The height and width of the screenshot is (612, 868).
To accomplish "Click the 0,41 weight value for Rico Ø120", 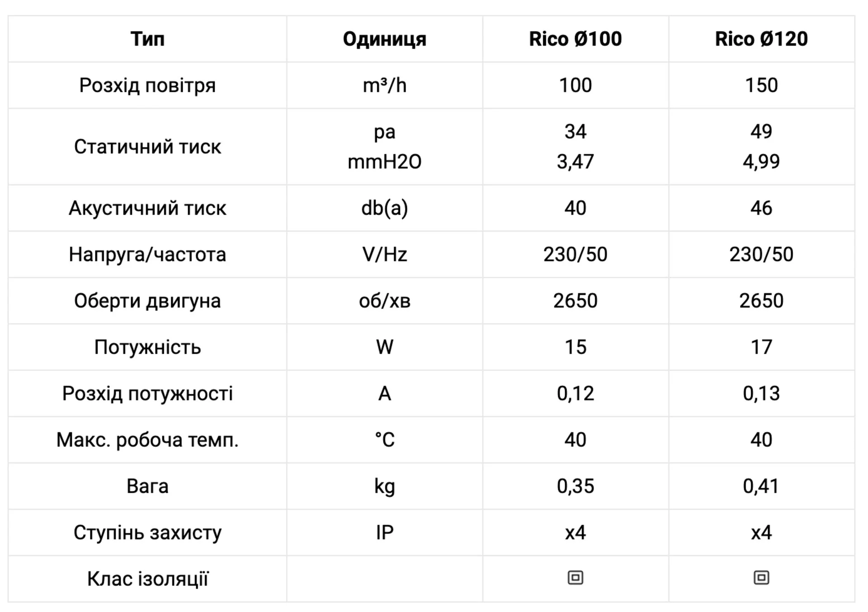I will click(x=761, y=486).
